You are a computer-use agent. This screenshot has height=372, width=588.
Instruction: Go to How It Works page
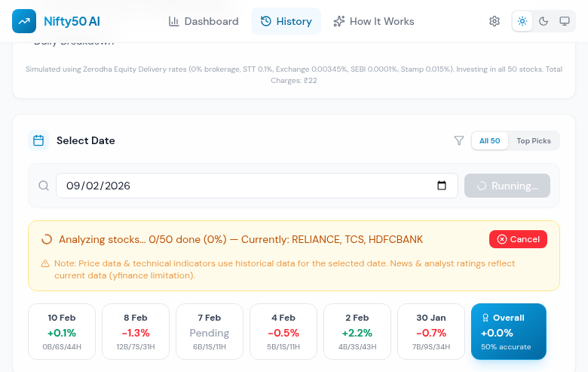coord(374,21)
